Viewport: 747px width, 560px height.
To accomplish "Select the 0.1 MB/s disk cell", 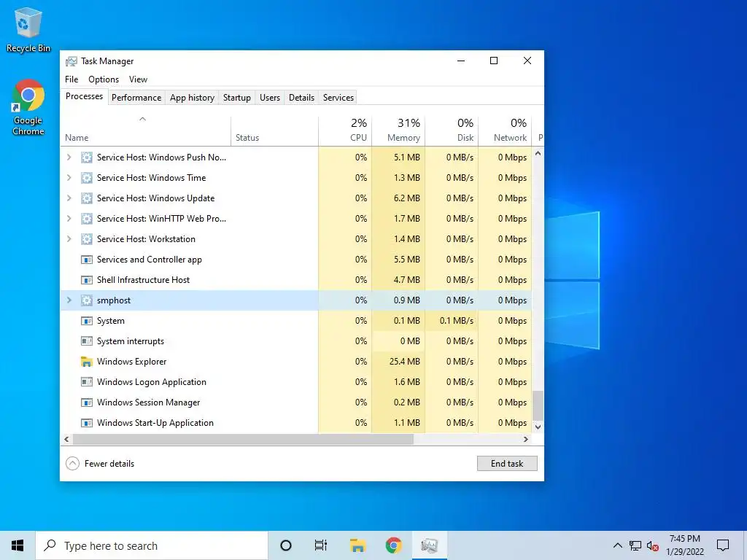I will point(452,321).
